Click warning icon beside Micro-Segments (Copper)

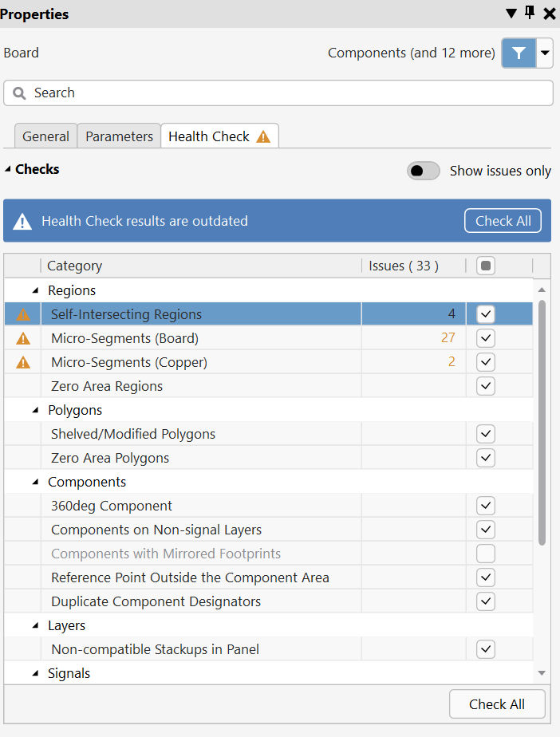click(x=23, y=362)
